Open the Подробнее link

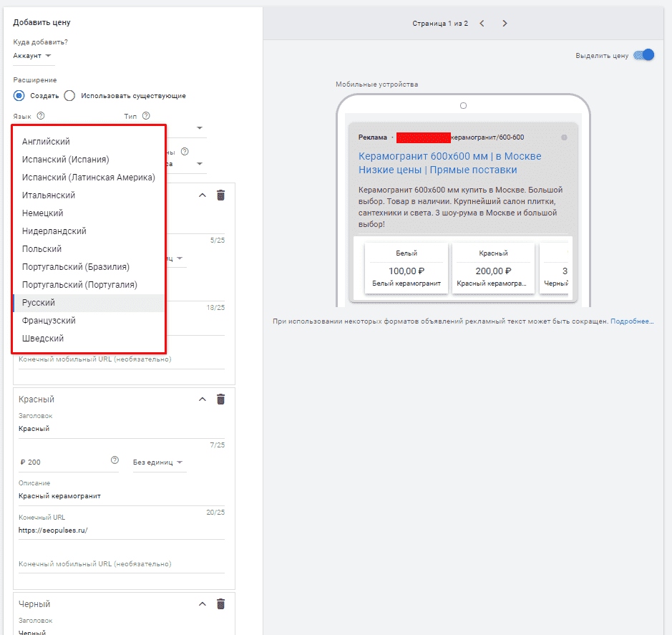632,321
